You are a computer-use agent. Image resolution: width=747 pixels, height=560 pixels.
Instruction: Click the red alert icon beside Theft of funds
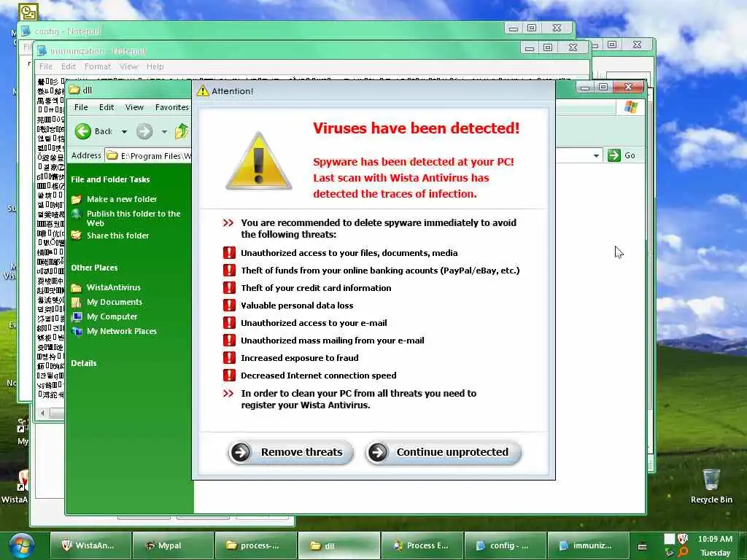point(229,271)
